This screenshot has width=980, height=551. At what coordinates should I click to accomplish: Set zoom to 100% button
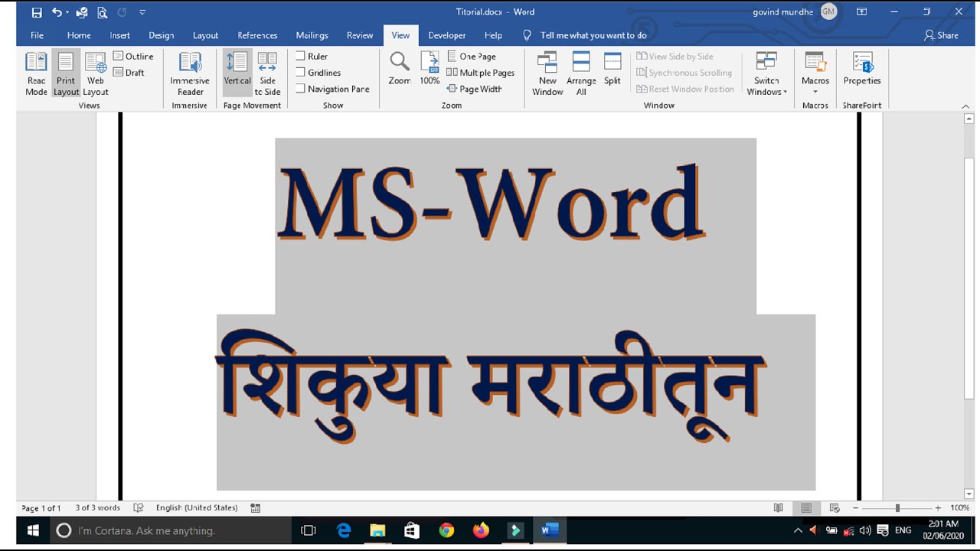click(x=430, y=69)
